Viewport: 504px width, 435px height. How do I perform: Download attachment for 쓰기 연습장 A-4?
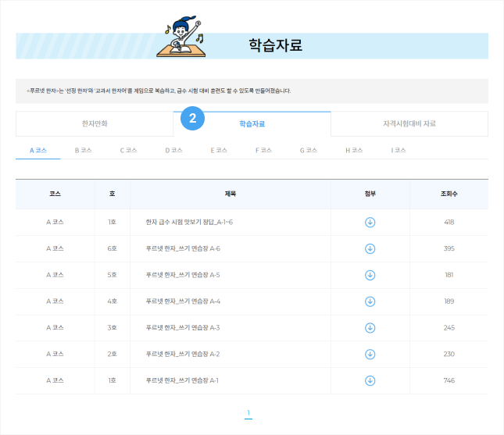[370, 301]
